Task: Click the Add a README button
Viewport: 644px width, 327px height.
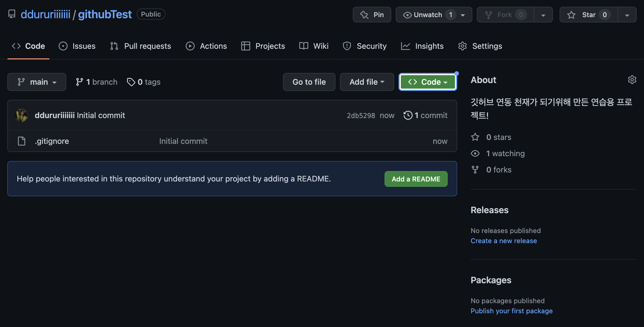Action: coord(416,179)
